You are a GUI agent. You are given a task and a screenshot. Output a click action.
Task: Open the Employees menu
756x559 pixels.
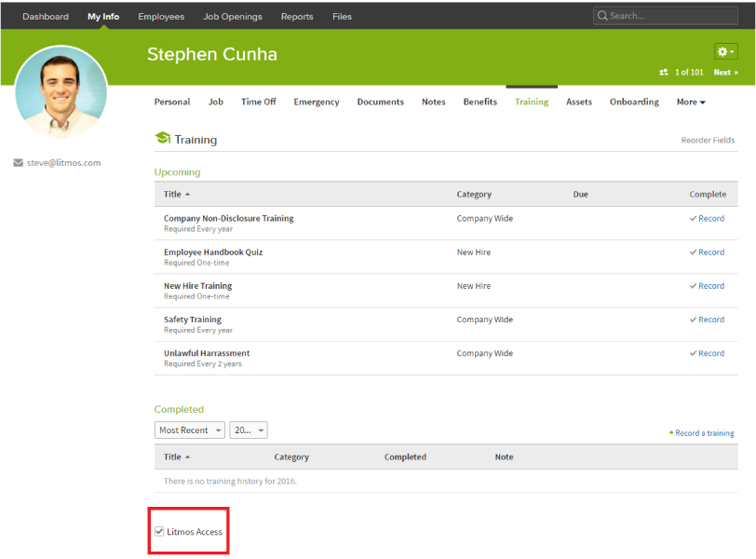pyautogui.click(x=161, y=17)
